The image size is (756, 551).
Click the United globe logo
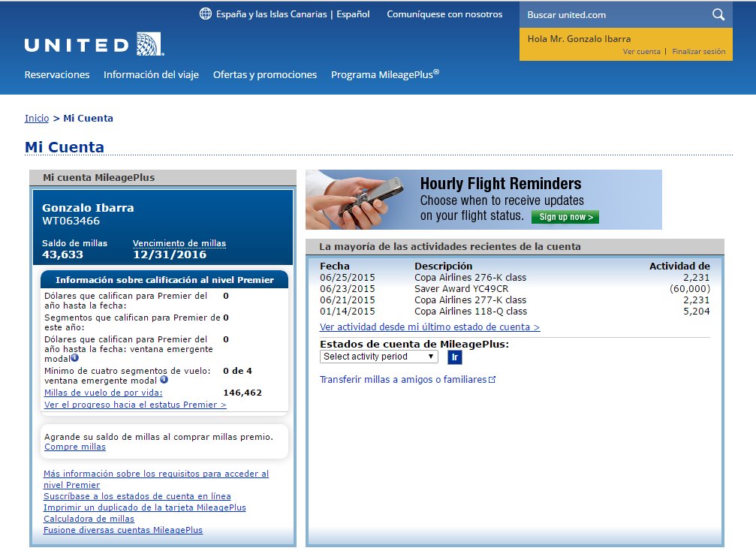[x=149, y=44]
